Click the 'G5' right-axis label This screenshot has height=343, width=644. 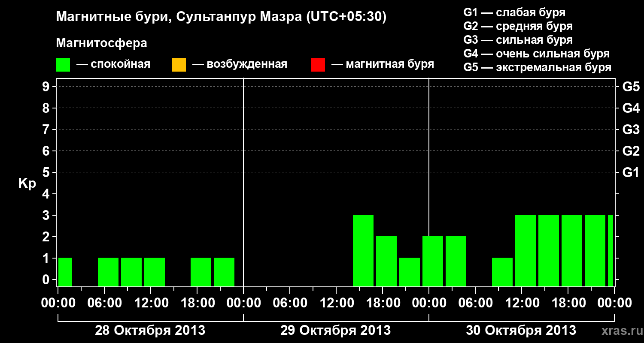631,87
